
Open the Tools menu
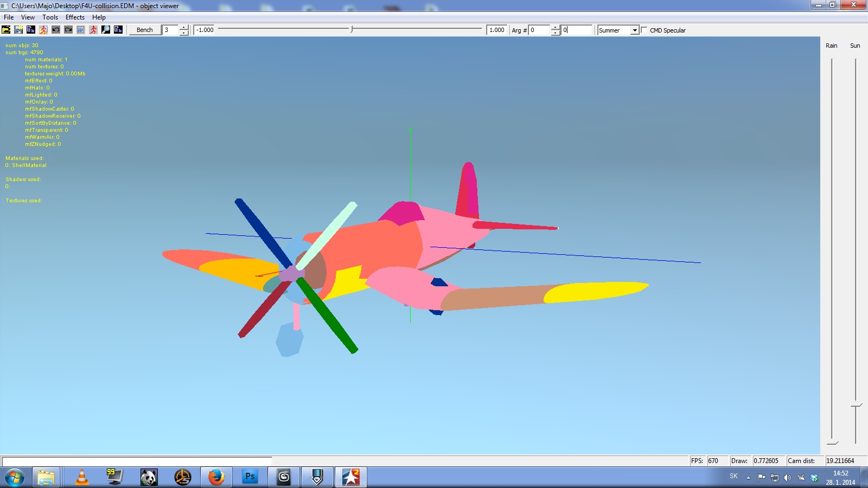[50, 17]
